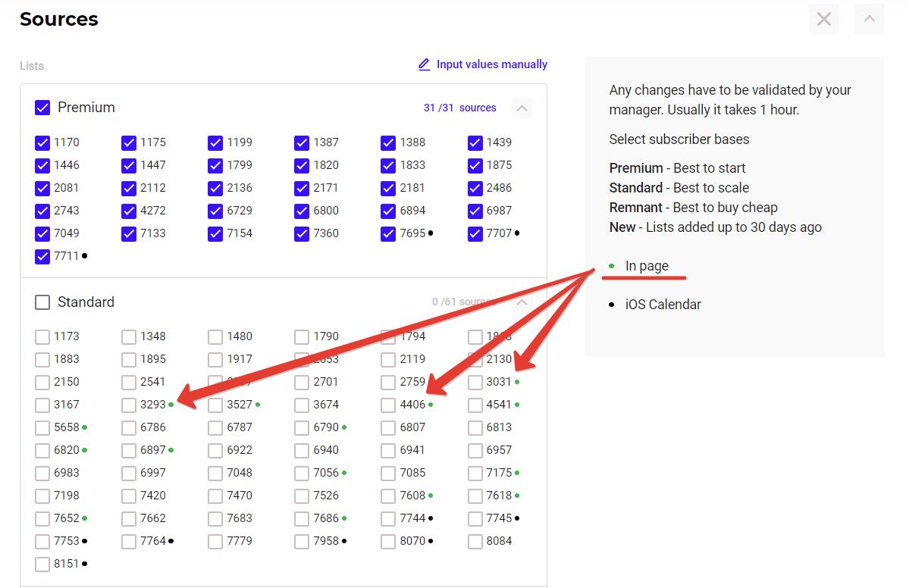Check source 7764 checkbox
The width and height of the screenshot is (906, 588).
129,542
